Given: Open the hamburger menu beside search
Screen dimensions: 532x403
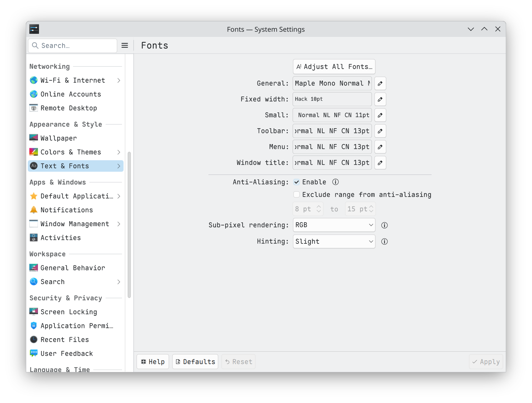Looking at the screenshot, I should click(x=125, y=46).
